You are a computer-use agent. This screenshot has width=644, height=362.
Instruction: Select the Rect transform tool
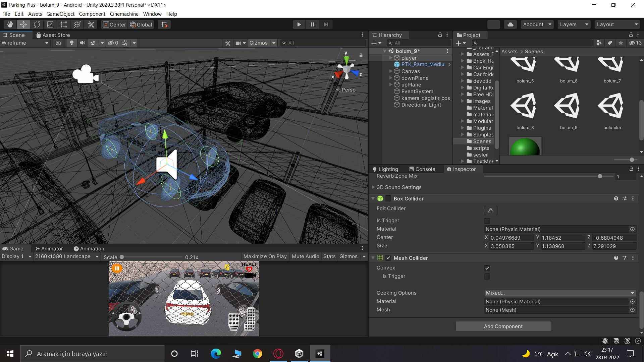point(63,24)
